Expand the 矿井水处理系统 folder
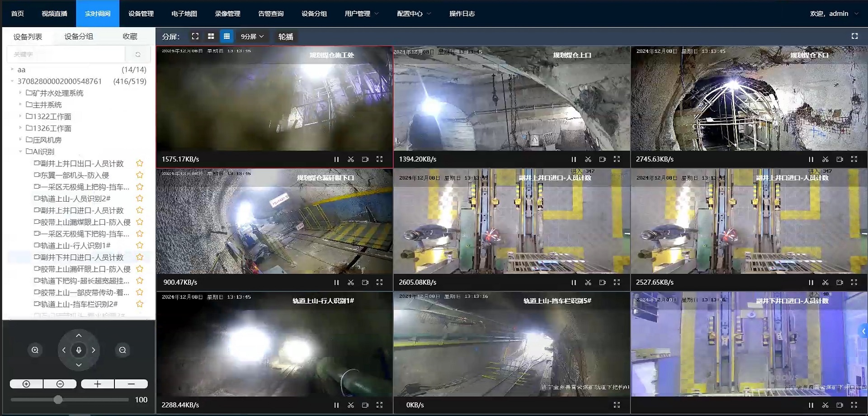Viewport: 868px width, 416px height. coord(20,93)
